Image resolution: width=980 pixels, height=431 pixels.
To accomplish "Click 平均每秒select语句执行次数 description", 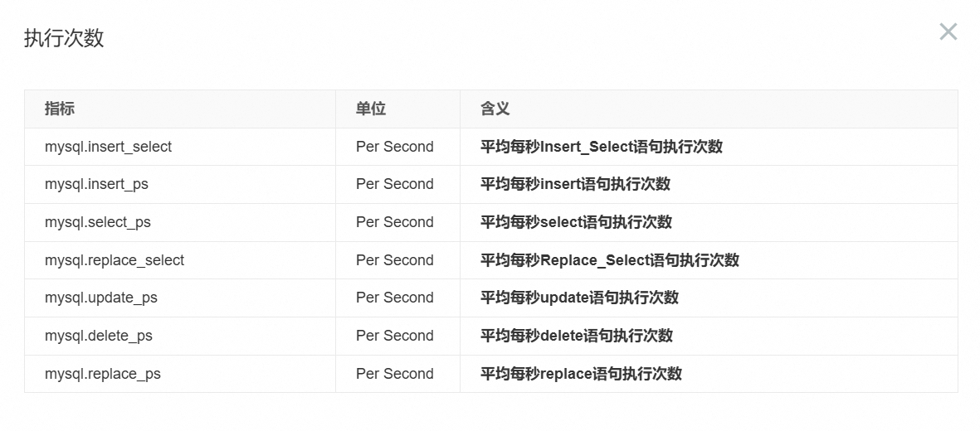I will [576, 222].
